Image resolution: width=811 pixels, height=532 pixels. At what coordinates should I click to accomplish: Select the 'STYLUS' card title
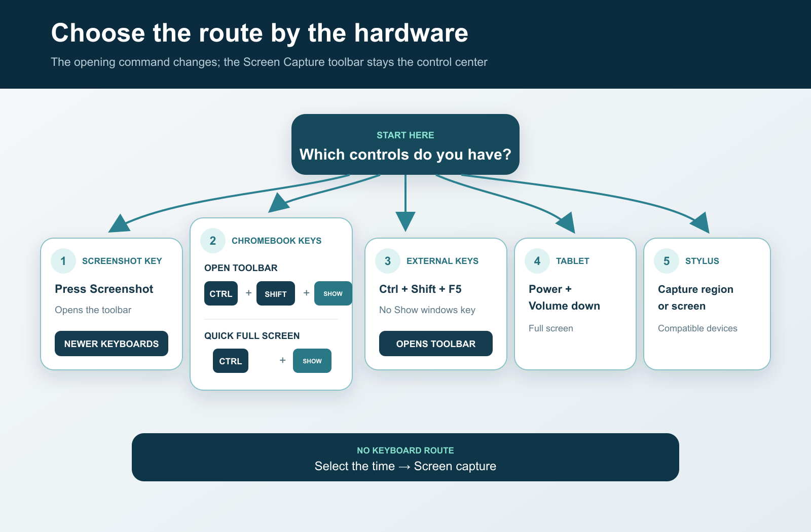pos(702,261)
